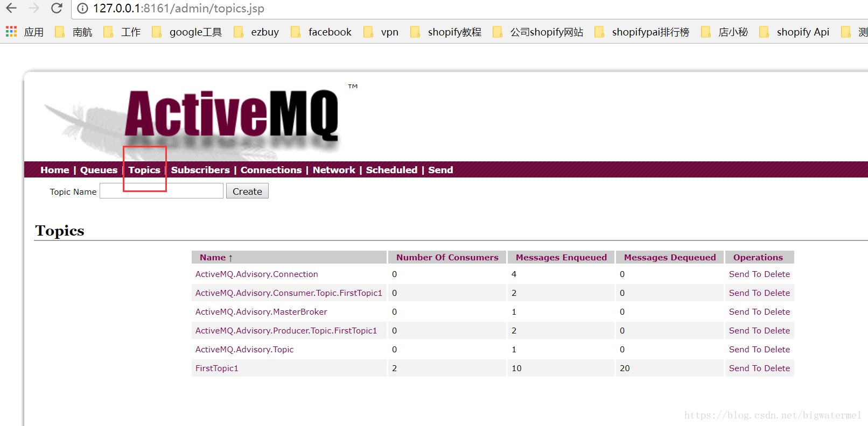Select FirstTopic1 dequeued value 20
This screenshot has width=868, height=426.
(x=625, y=368)
